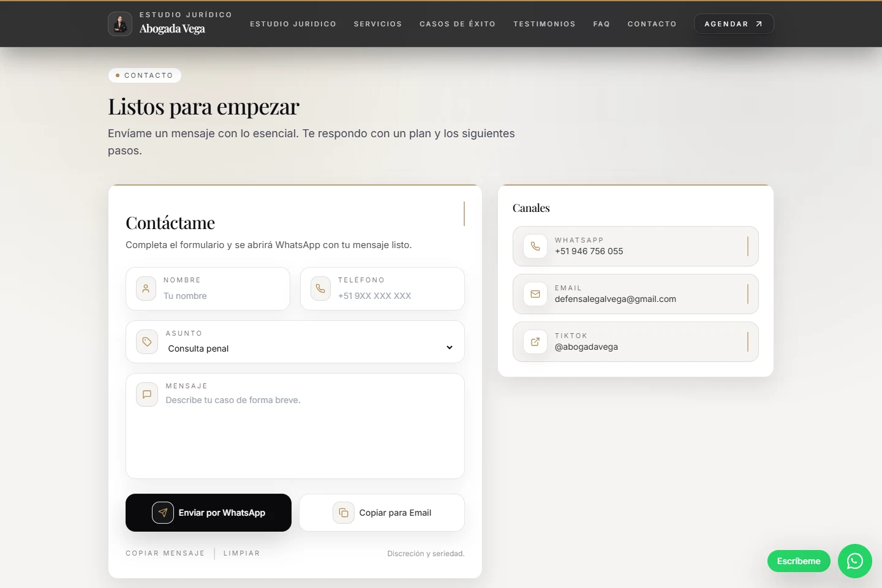Open the @abogadavega TikTok channel
The height and width of the screenshot is (588, 882).
636,342
